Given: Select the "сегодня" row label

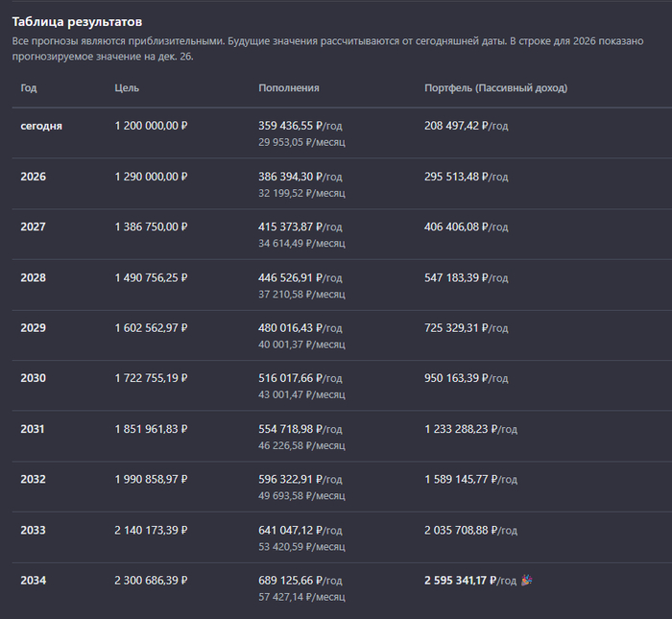Looking at the screenshot, I should coord(41,126).
